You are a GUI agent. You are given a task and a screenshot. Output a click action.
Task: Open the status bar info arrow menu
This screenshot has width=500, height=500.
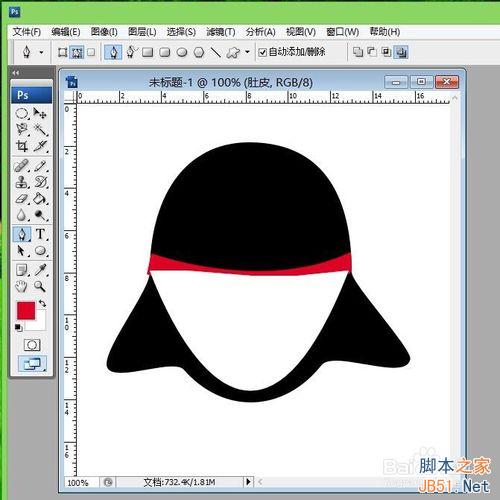click(248, 482)
